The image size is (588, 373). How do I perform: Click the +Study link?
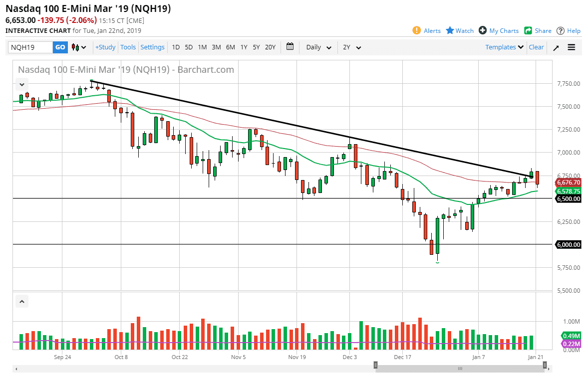tap(105, 47)
